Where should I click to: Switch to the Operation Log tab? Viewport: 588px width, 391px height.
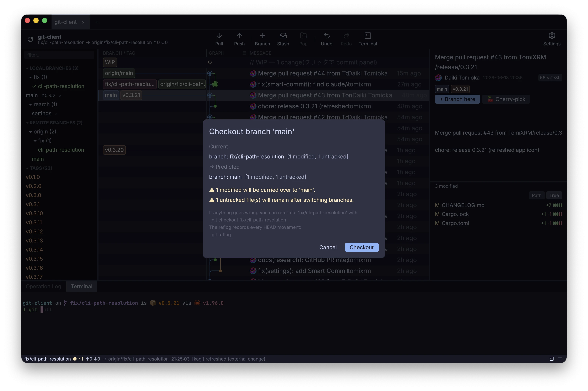(43, 286)
